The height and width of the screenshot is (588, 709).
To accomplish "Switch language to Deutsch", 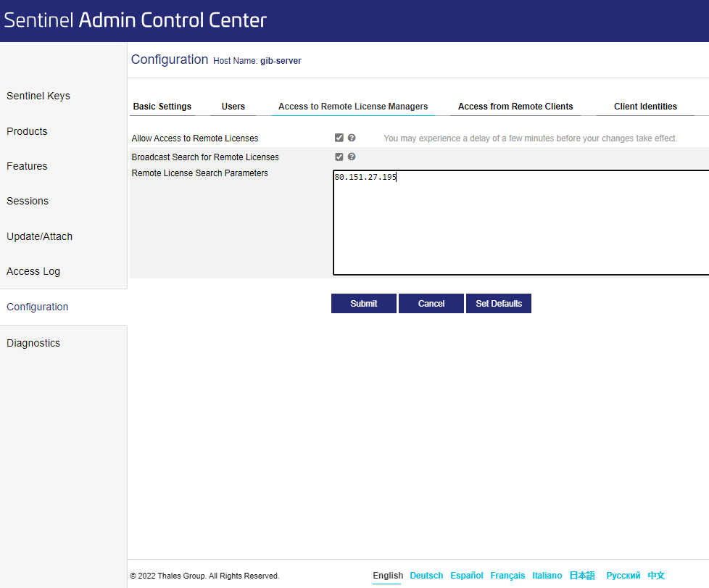I will point(426,576).
